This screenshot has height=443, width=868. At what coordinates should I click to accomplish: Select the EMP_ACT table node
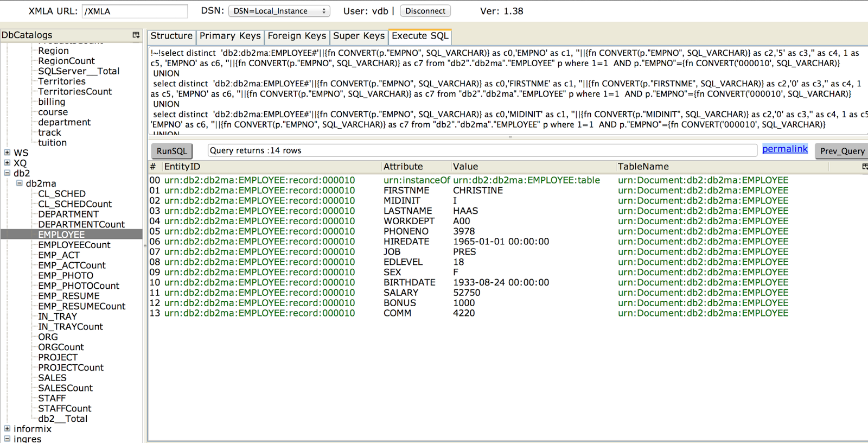[x=59, y=255]
